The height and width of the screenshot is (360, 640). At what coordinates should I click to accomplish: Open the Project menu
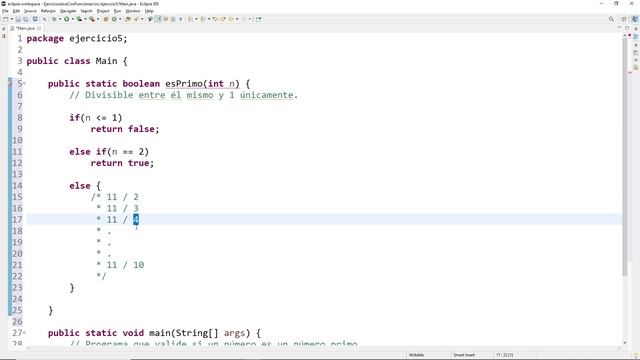[x=103, y=11]
